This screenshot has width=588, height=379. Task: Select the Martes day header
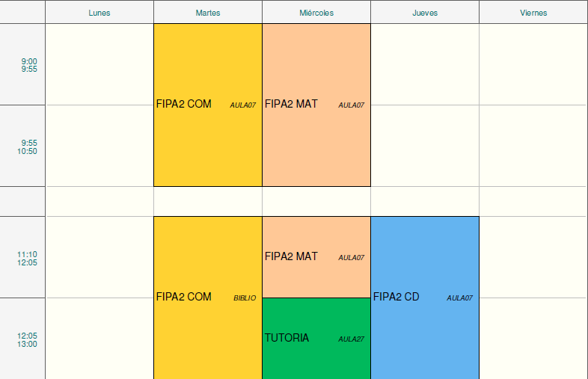pyautogui.click(x=207, y=13)
